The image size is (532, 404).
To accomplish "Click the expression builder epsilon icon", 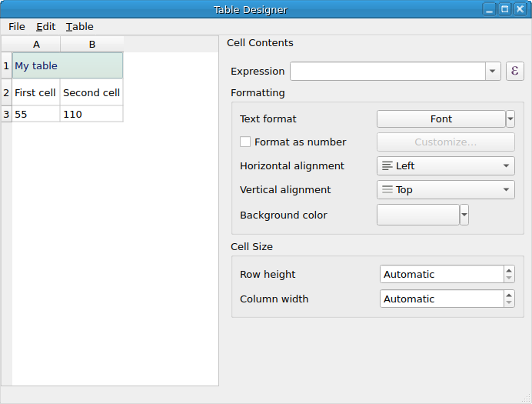I will (x=514, y=72).
